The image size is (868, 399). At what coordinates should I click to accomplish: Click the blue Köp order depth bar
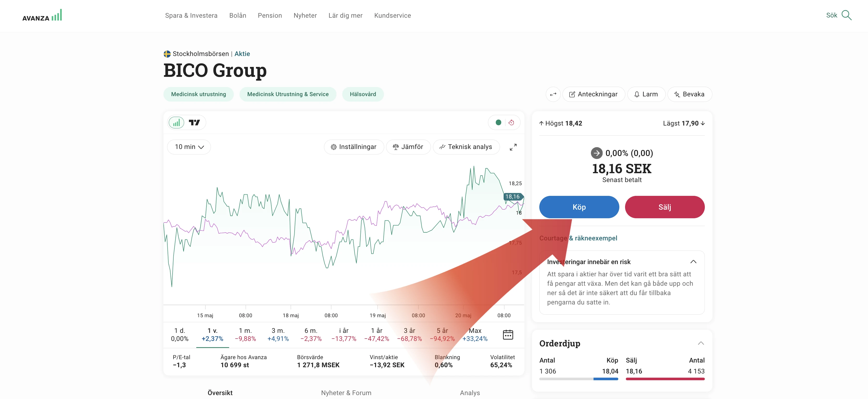click(606, 379)
